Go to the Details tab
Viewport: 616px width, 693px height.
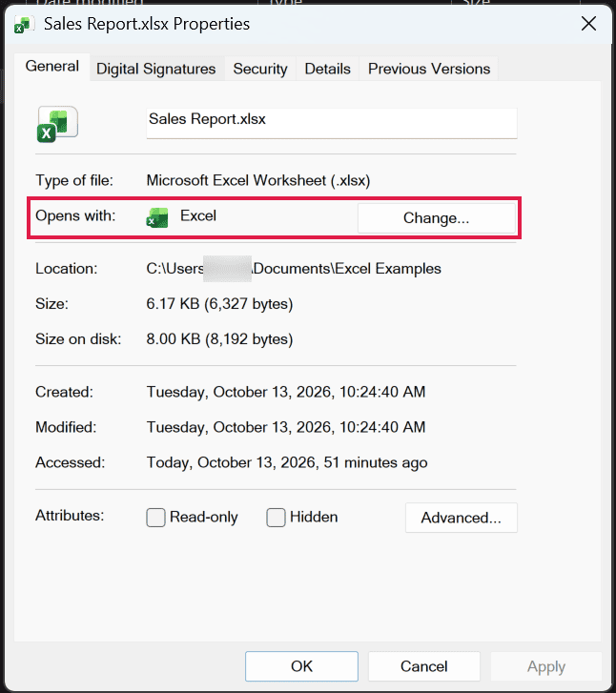pyautogui.click(x=327, y=69)
